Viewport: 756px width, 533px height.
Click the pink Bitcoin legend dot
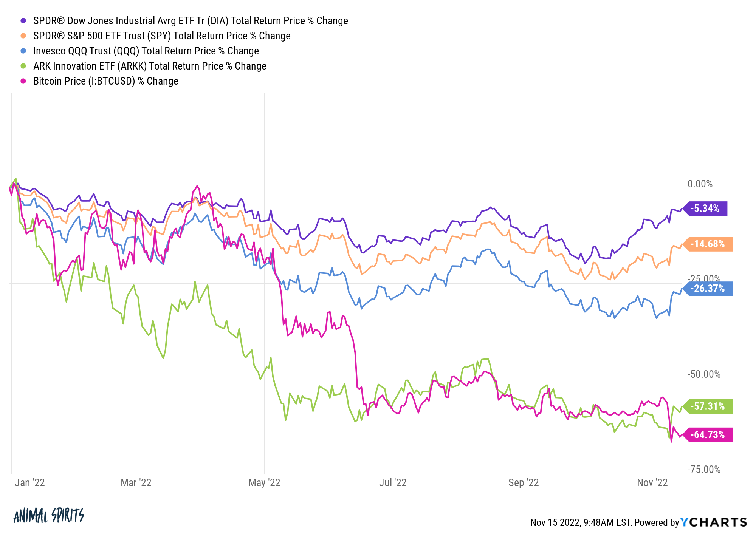pyautogui.click(x=23, y=81)
